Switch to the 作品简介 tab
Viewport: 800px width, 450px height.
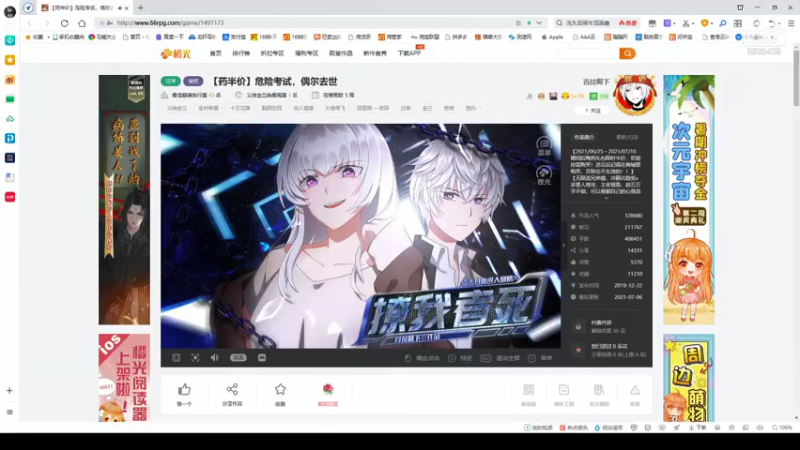pos(584,137)
